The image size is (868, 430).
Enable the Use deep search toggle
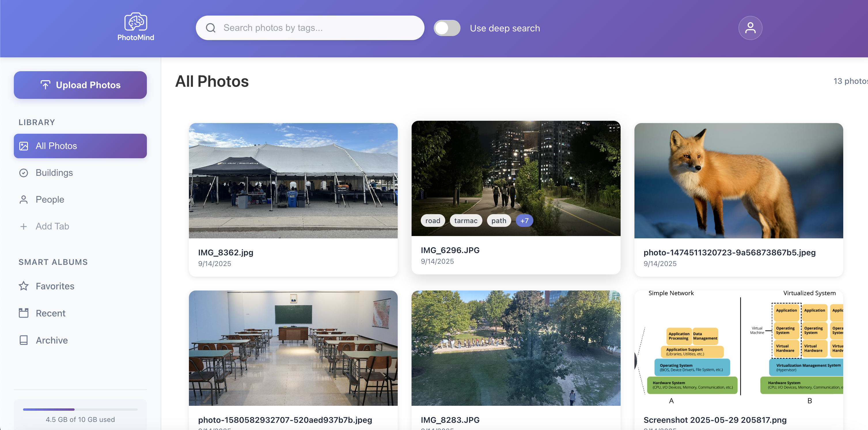pos(447,28)
